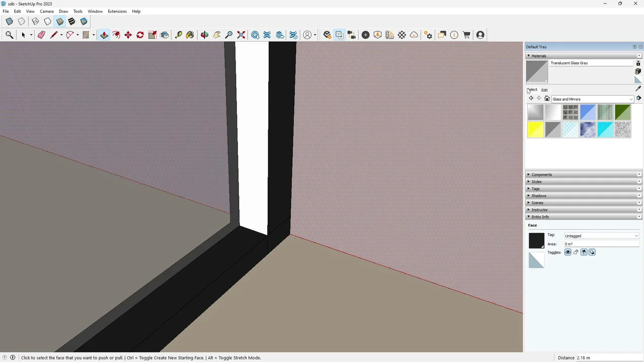Select the Line pencil tool
Viewport: 644px width, 362px height.
tap(53, 35)
